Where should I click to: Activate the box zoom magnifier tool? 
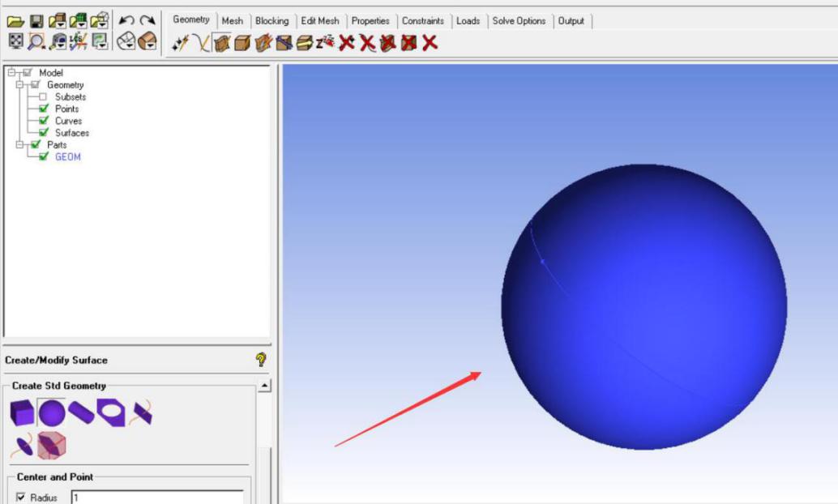tap(36, 41)
